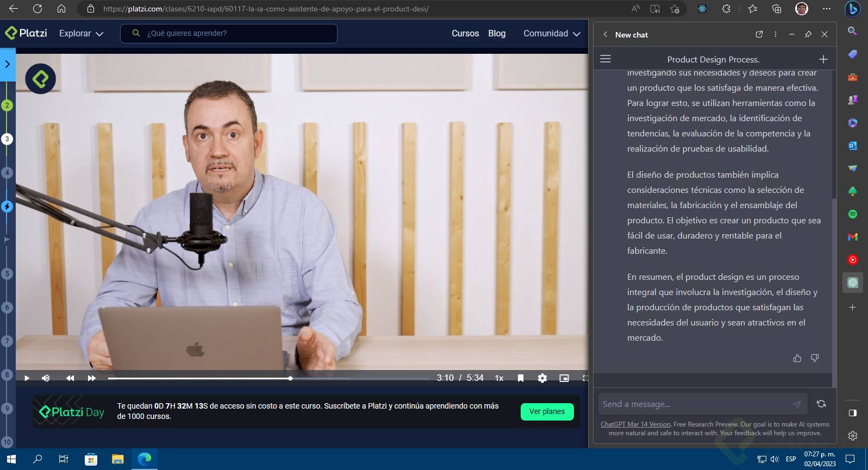The height and width of the screenshot is (470, 868).
Task: Open browser Collections
Action: point(777,9)
